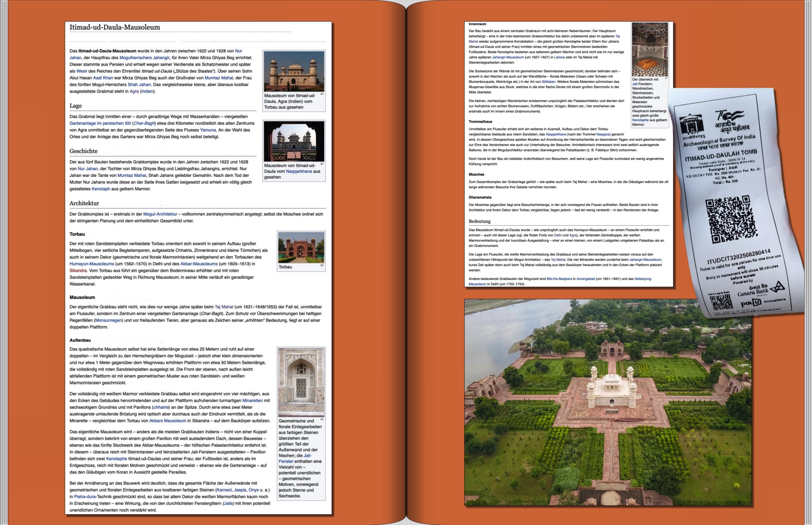
Task: Open the Wesir link in intro paragraph
Action: point(81,71)
